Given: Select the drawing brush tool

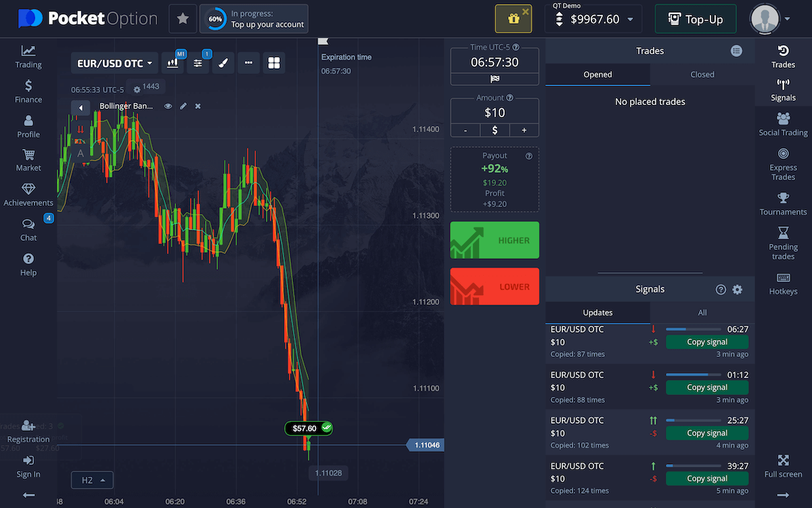Looking at the screenshot, I should click(223, 62).
